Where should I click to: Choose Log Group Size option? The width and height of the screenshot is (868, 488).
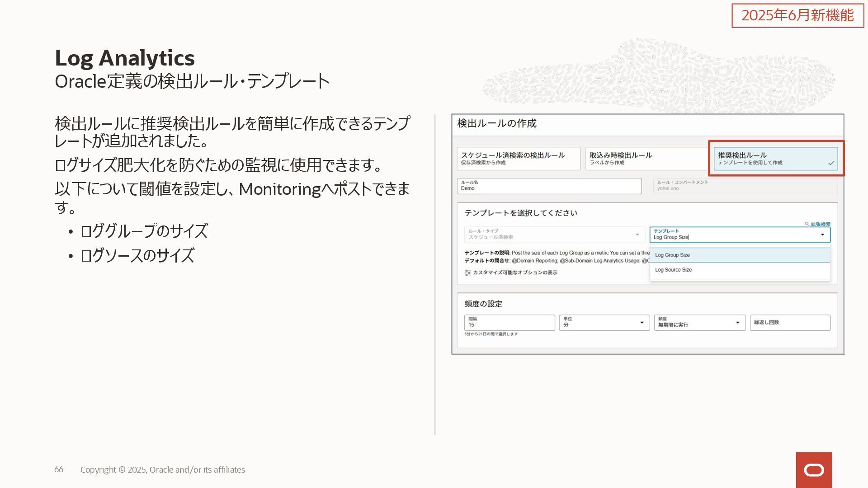[740, 255]
